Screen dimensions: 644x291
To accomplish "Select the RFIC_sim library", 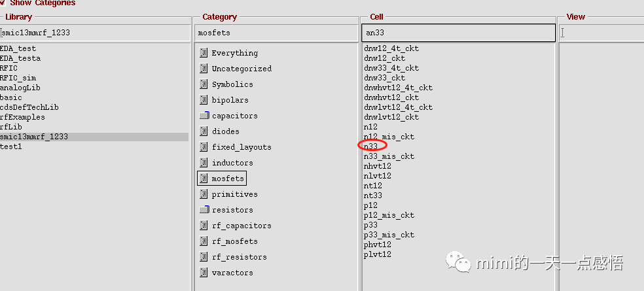I will point(18,78).
